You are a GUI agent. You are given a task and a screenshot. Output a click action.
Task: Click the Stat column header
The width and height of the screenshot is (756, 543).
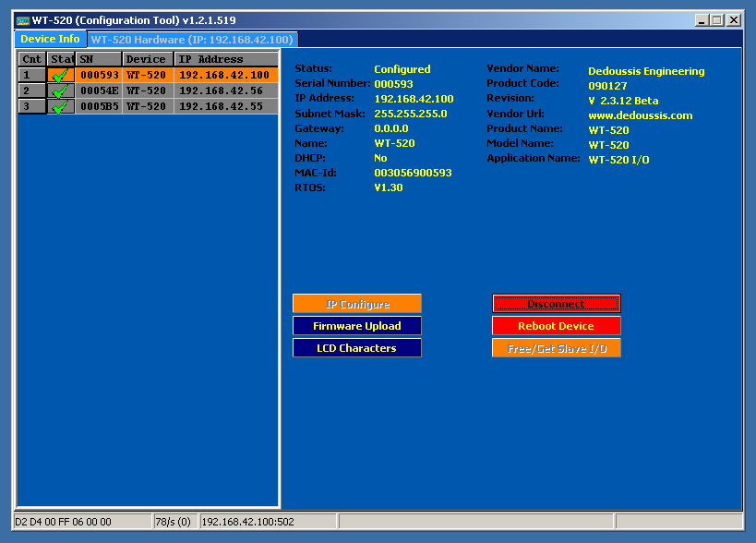coord(61,59)
